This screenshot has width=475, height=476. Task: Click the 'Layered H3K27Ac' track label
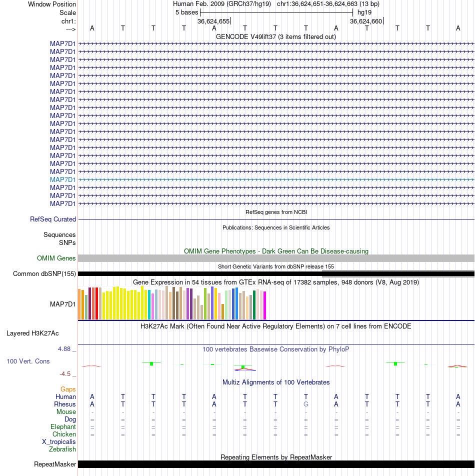(x=33, y=333)
